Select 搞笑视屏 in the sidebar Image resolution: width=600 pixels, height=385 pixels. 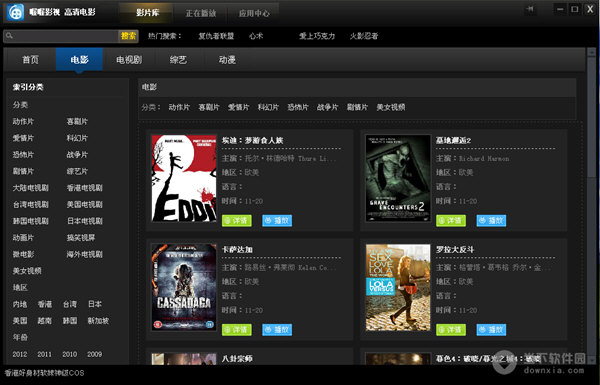(81, 238)
